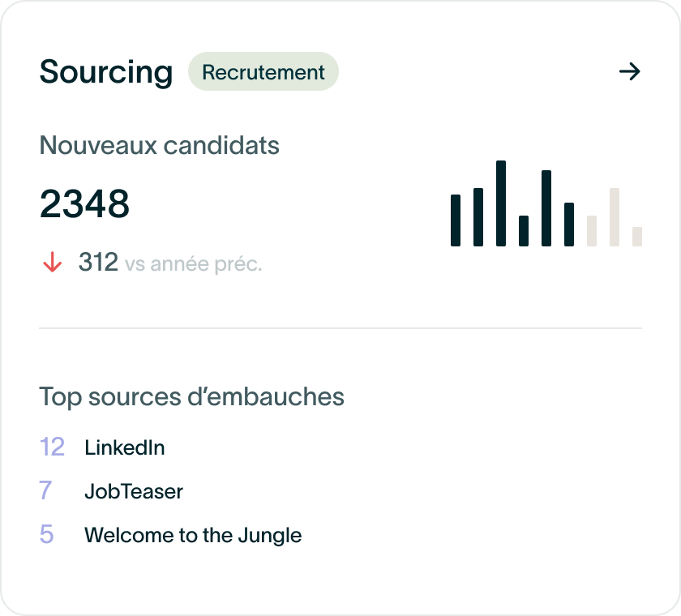681x616 pixels.
Task: Select the rightmost light bar in the chart
Action: (637, 237)
